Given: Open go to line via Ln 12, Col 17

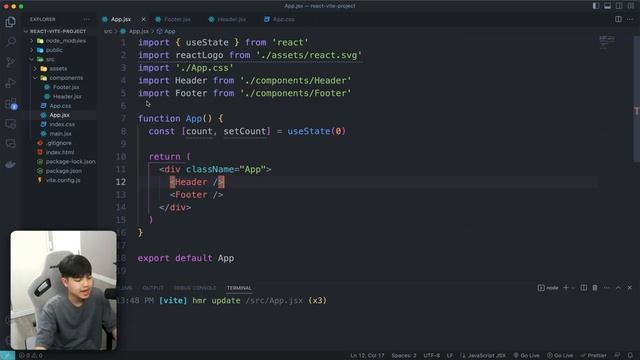Looking at the screenshot, I should tap(367, 356).
